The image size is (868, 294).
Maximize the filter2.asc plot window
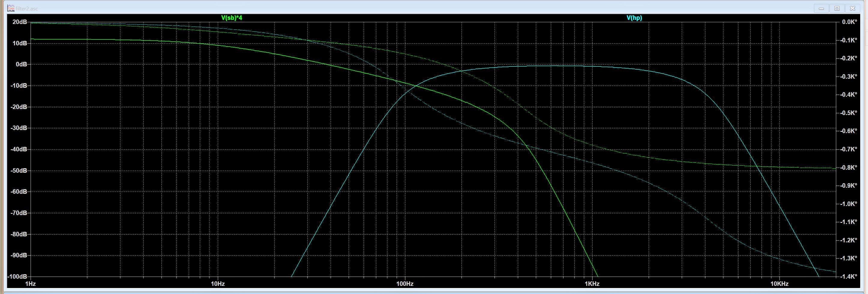tap(837, 8)
